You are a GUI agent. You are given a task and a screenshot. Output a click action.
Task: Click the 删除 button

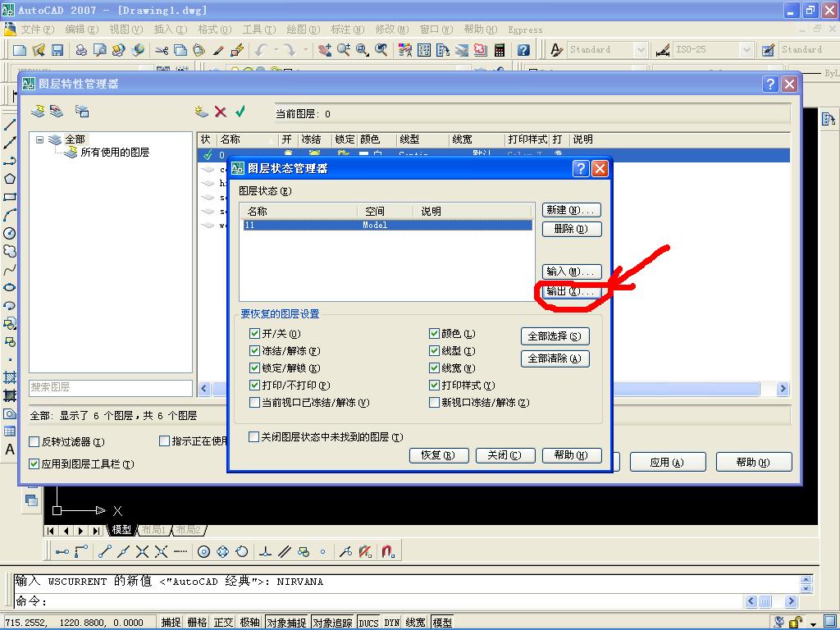tap(572, 229)
